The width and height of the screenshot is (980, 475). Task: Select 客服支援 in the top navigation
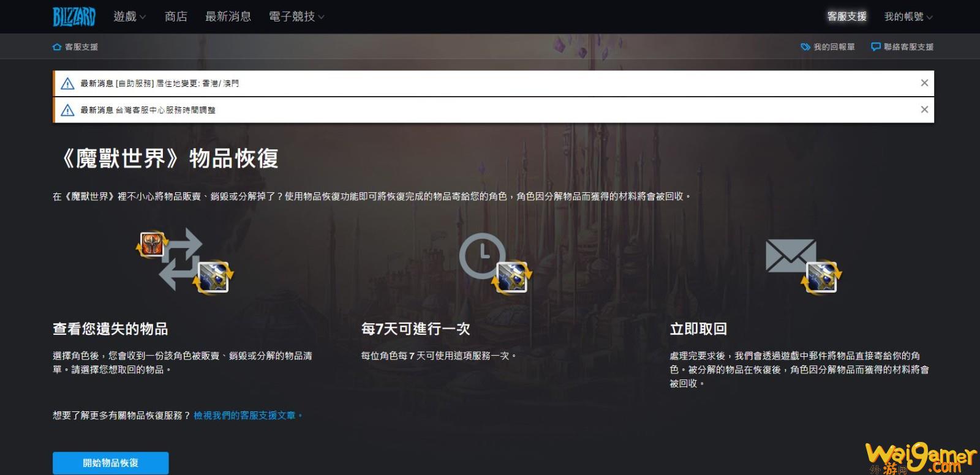846,17
